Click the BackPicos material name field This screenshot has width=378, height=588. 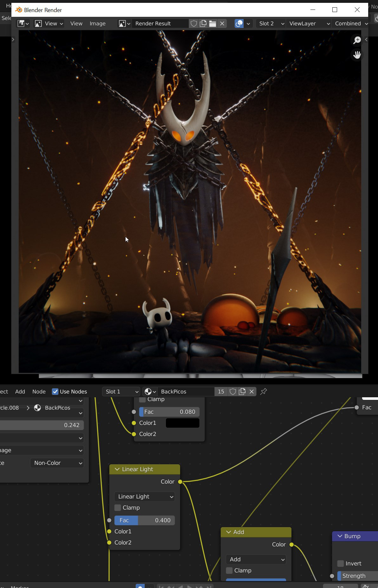(x=186, y=392)
